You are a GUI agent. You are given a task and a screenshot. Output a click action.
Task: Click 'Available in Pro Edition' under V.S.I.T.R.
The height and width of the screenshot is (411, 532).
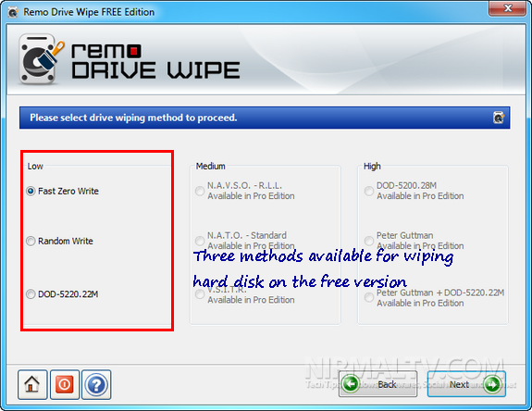[251, 300]
